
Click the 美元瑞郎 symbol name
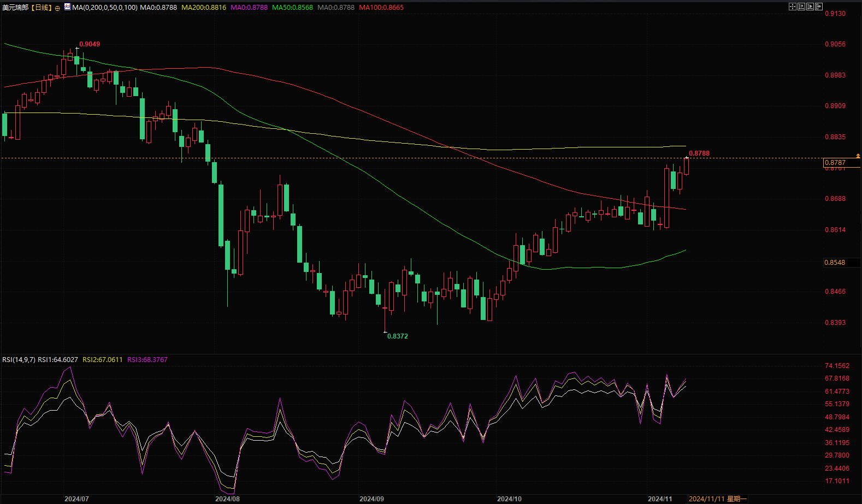15,8
